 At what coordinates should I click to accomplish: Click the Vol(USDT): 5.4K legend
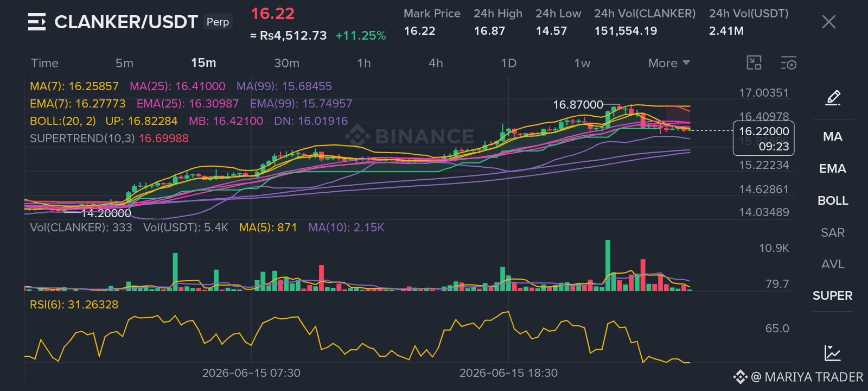click(186, 228)
